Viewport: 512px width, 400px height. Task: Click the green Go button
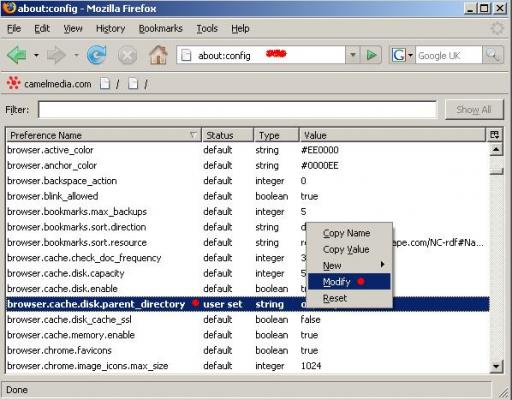coord(371,55)
